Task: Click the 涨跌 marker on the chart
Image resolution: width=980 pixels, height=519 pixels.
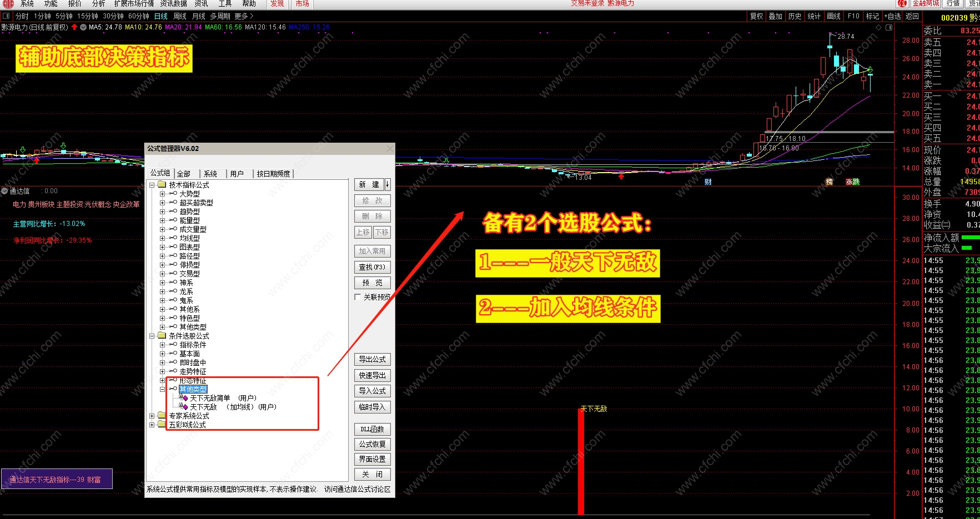Action: pyautogui.click(x=852, y=182)
